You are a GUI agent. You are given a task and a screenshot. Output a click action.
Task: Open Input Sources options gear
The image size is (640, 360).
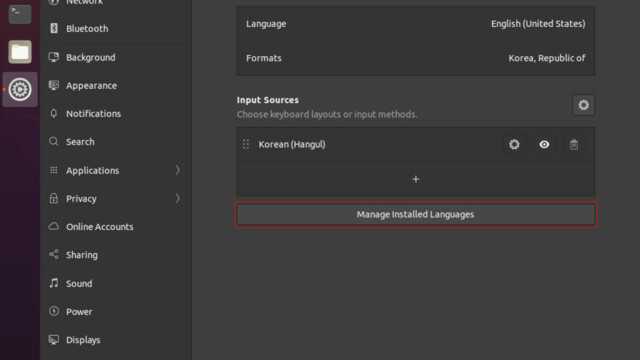point(583,105)
